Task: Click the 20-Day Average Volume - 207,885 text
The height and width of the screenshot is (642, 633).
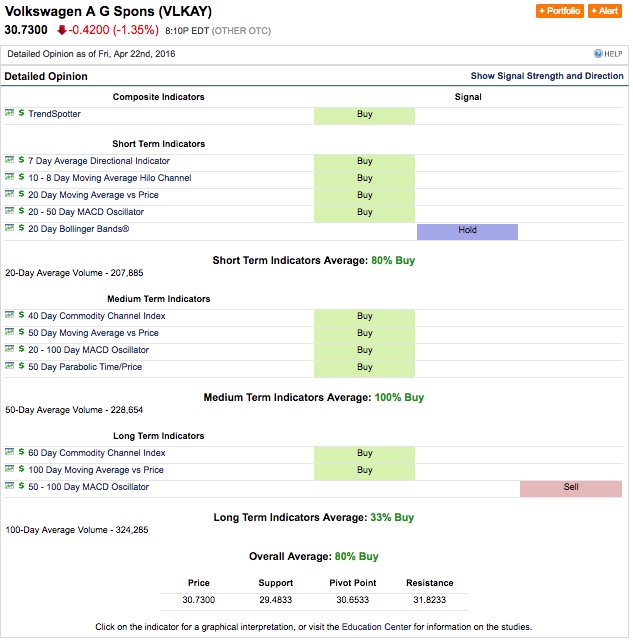Action: pos(74,273)
